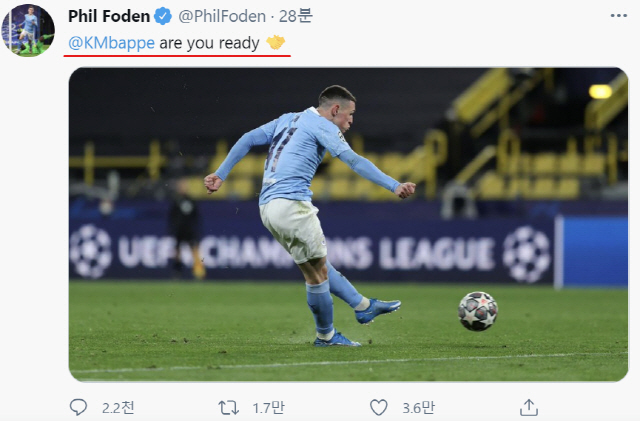640x421 pixels.
Task: Click the handshake emoji in the tweet
Action: [x=276, y=42]
